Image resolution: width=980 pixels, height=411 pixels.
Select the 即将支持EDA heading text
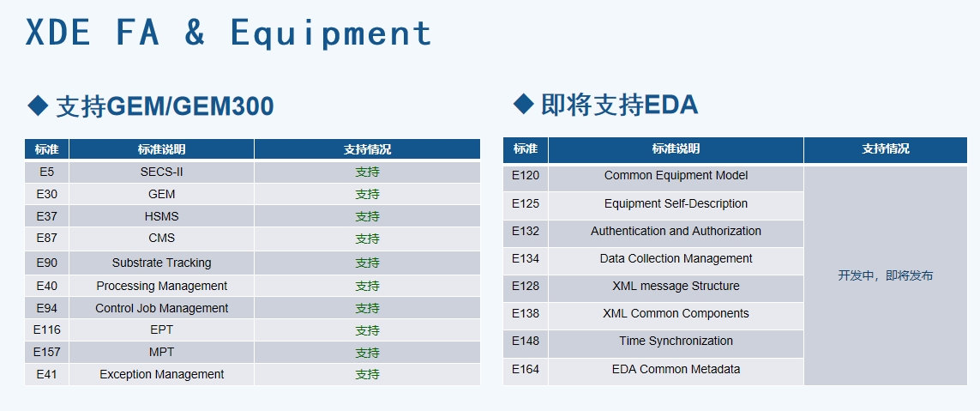pyautogui.click(x=619, y=106)
